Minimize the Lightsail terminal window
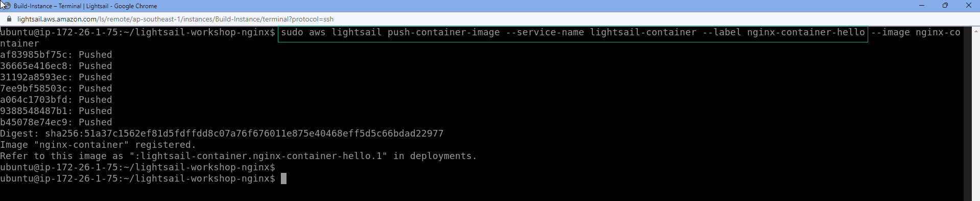This screenshot has height=201, width=980. tap(922, 6)
